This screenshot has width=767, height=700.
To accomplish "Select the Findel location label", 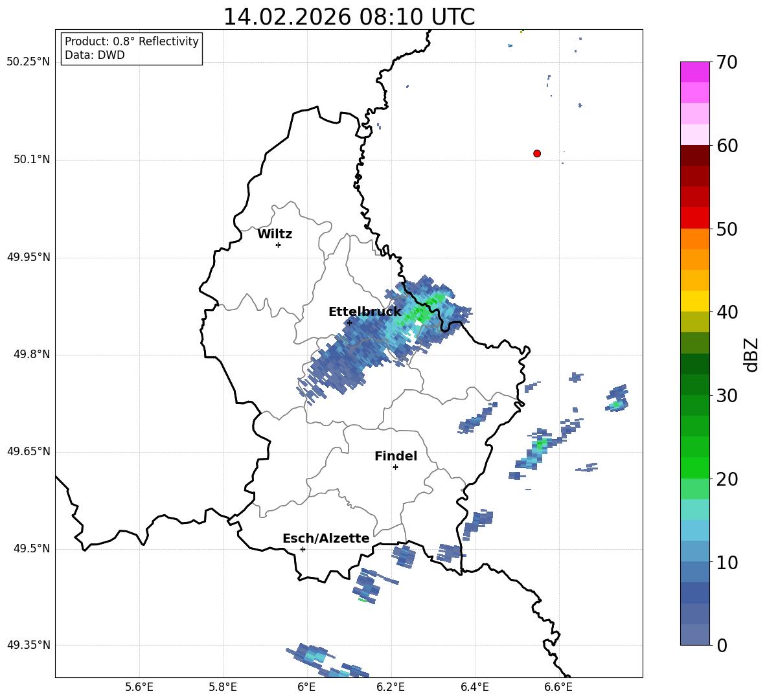I will (396, 456).
